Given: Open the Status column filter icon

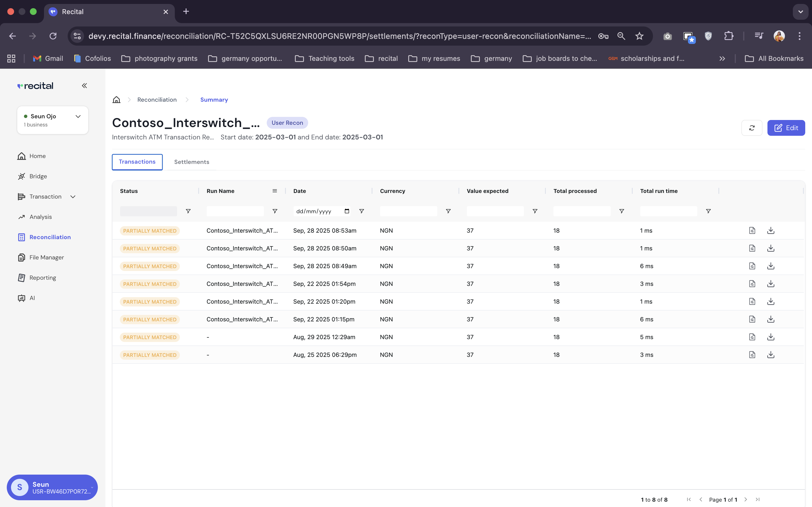Looking at the screenshot, I should pos(188,211).
